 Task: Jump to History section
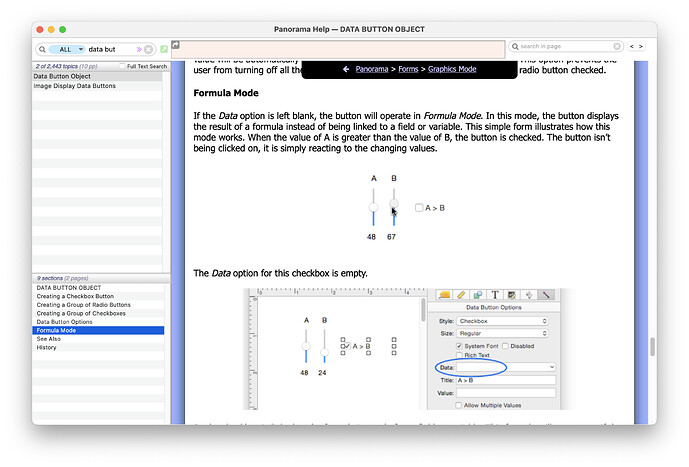[x=98, y=348]
